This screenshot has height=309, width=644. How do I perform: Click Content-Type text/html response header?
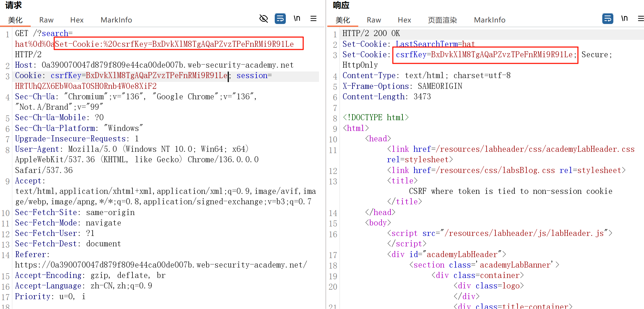tap(426, 76)
